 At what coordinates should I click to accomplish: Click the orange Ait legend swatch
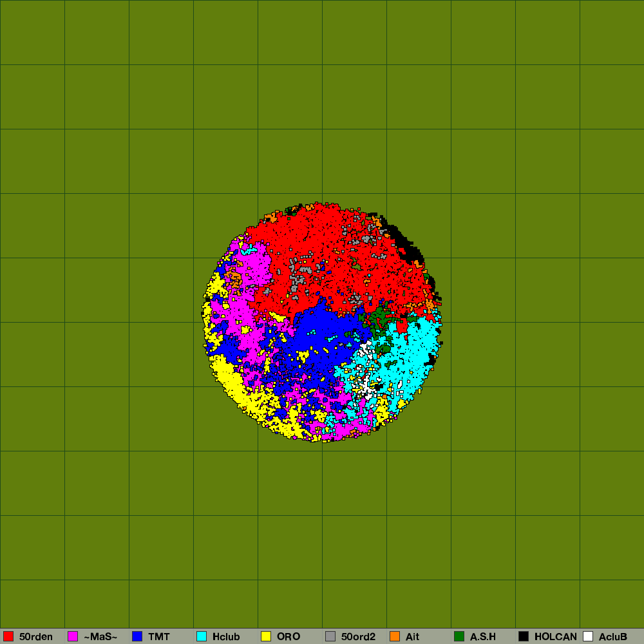pyautogui.click(x=395, y=636)
